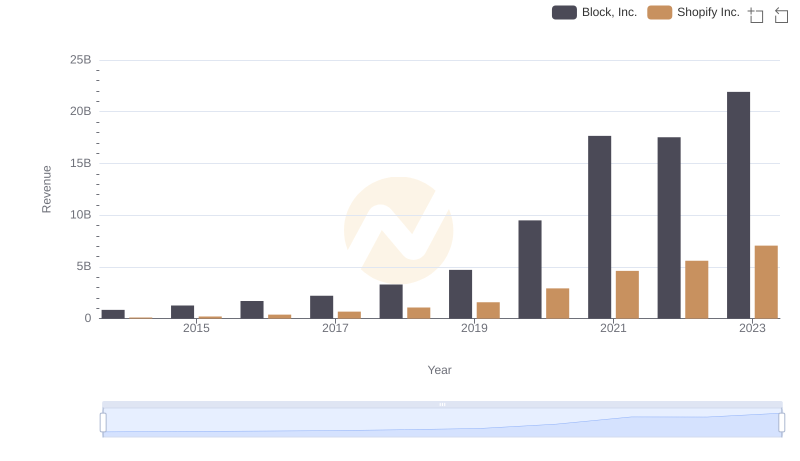Click the Shopify Inc. bar for 2018

(x=419, y=313)
